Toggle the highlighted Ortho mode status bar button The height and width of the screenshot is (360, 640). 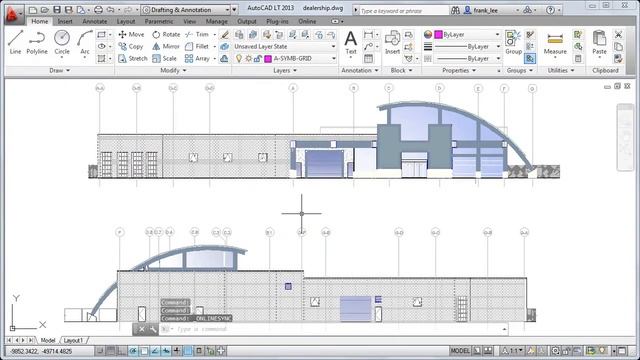[122, 350]
